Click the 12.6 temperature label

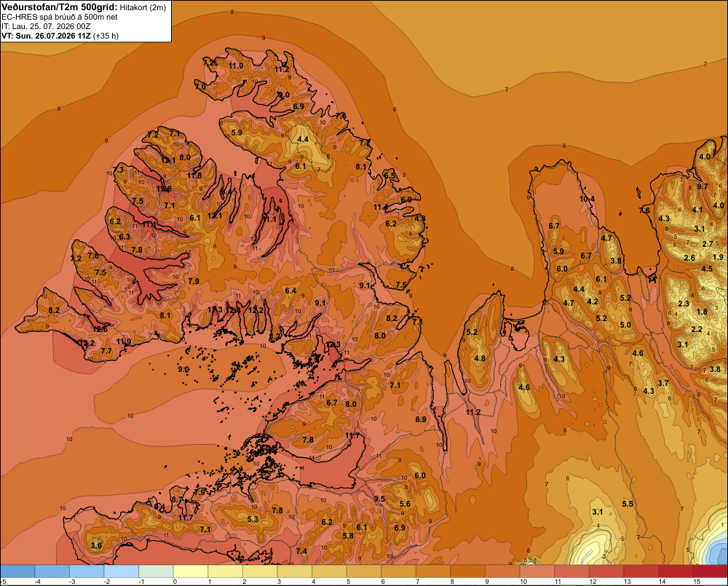pos(100,330)
